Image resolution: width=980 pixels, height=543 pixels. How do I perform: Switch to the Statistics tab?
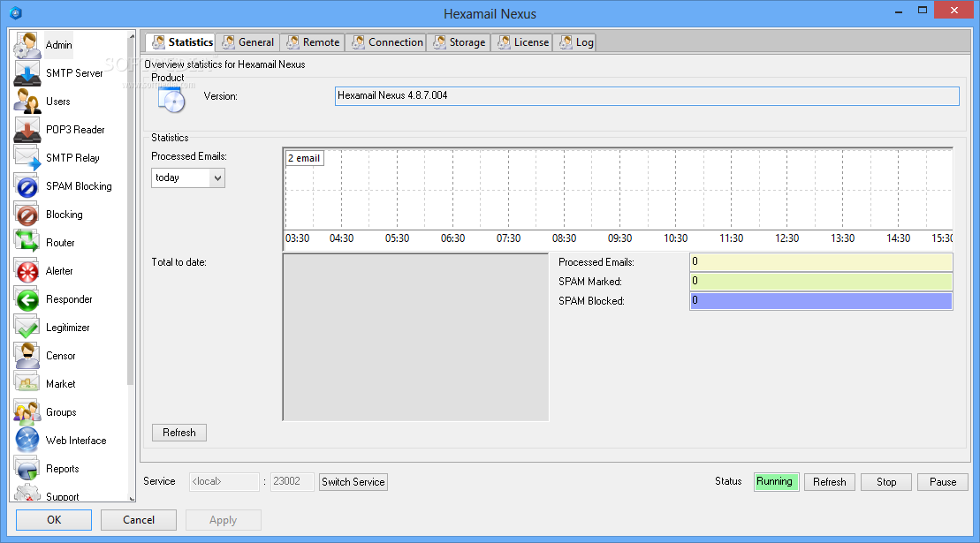click(x=181, y=42)
